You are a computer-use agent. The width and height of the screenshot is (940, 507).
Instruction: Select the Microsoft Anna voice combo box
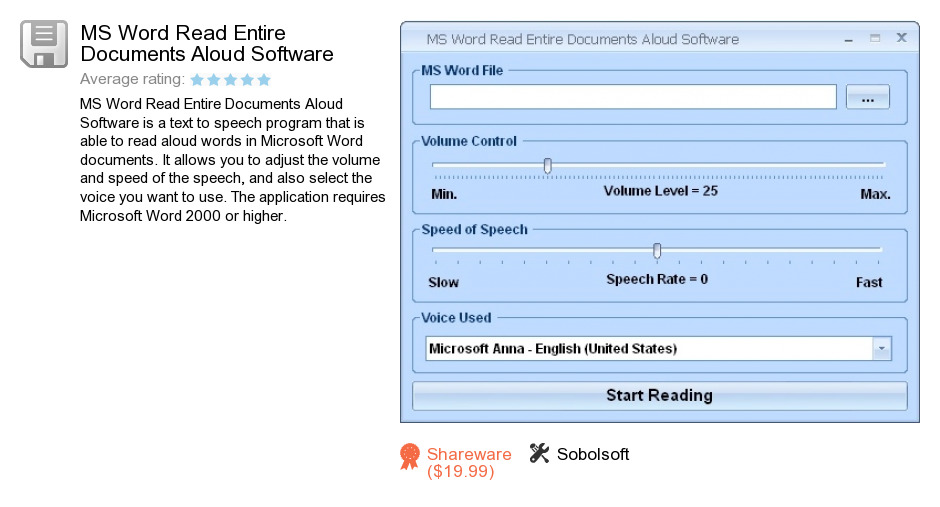(658, 349)
